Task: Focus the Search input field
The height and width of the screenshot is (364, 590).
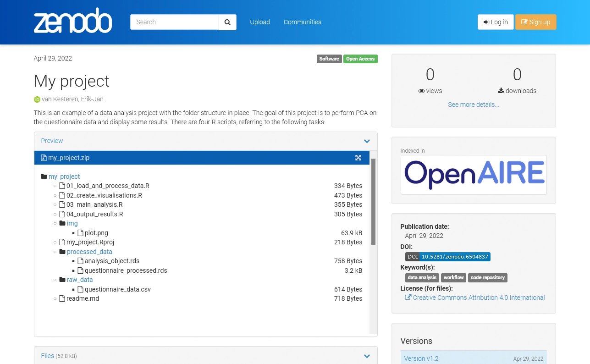Action: [x=175, y=22]
